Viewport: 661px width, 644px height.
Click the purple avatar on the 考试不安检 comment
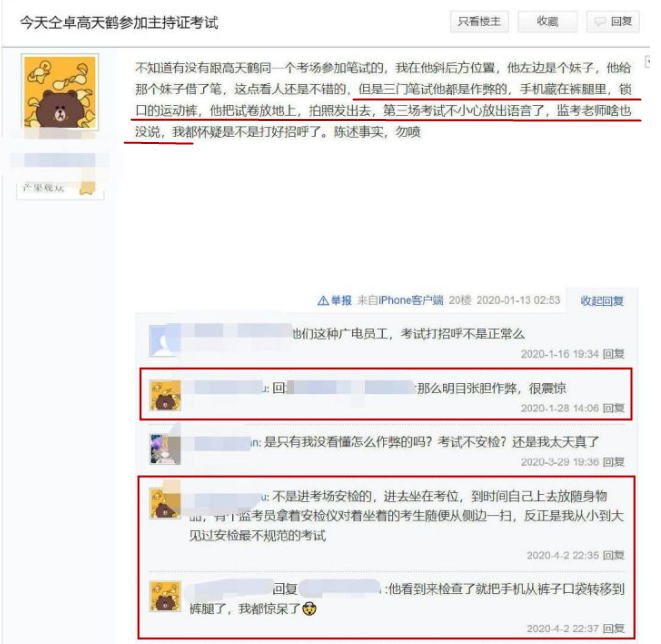point(165,449)
